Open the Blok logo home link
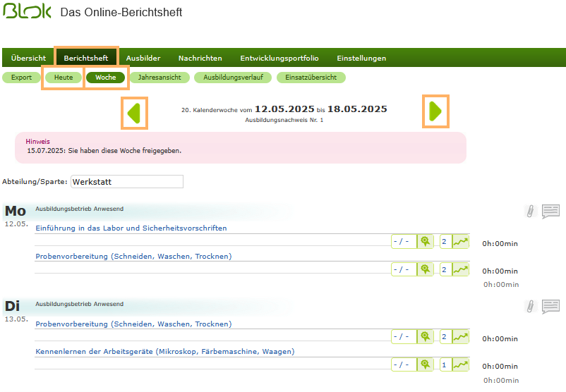 pos(28,12)
